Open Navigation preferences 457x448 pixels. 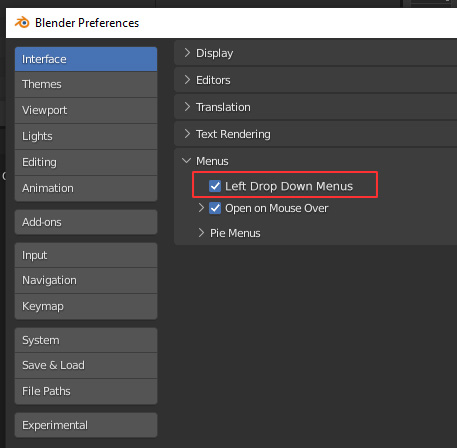[x=86, y=280]
